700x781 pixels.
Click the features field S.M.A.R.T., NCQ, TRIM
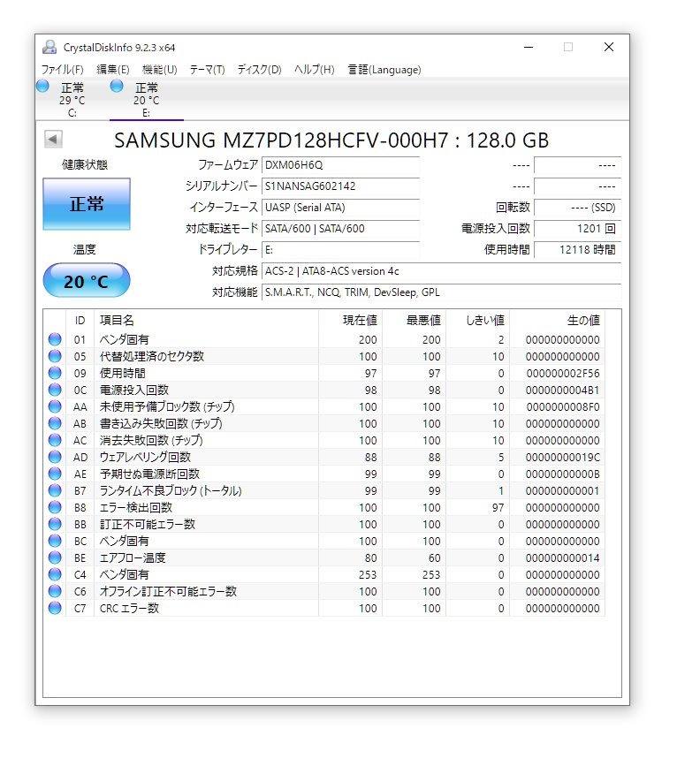pos(441,292)
